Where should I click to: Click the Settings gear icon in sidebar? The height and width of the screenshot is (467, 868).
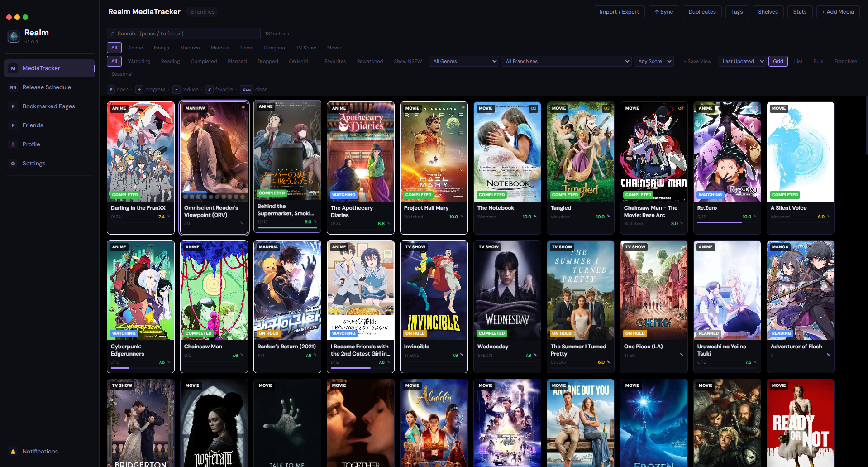pyautogui.click(x=13, y=164)
